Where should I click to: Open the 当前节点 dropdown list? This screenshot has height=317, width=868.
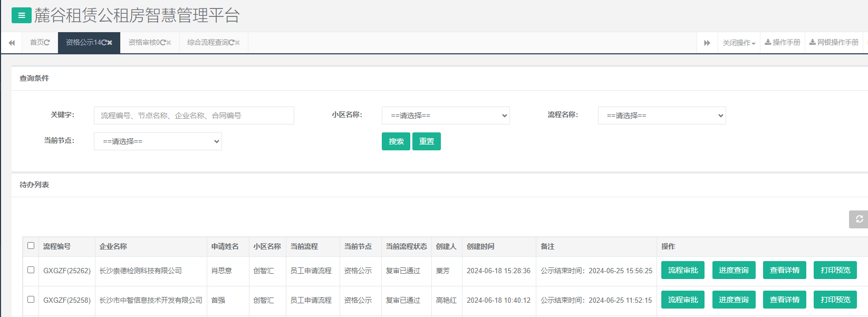tap(158, 141)
